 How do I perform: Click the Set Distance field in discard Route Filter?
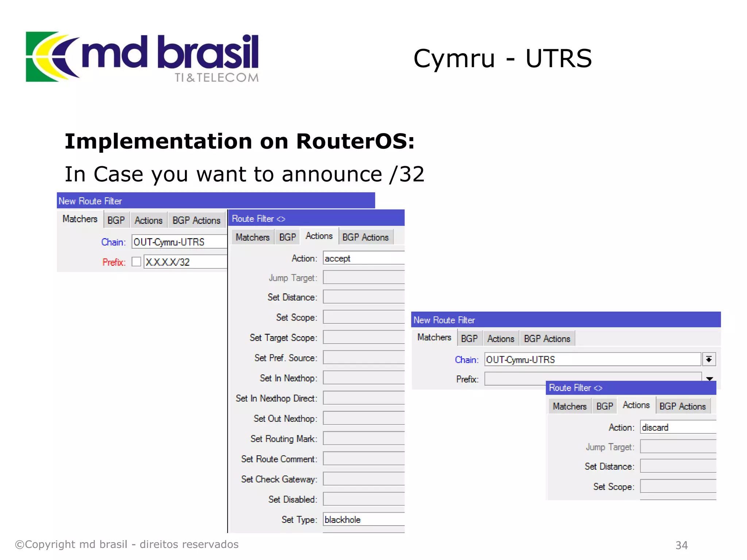(678, 466)
